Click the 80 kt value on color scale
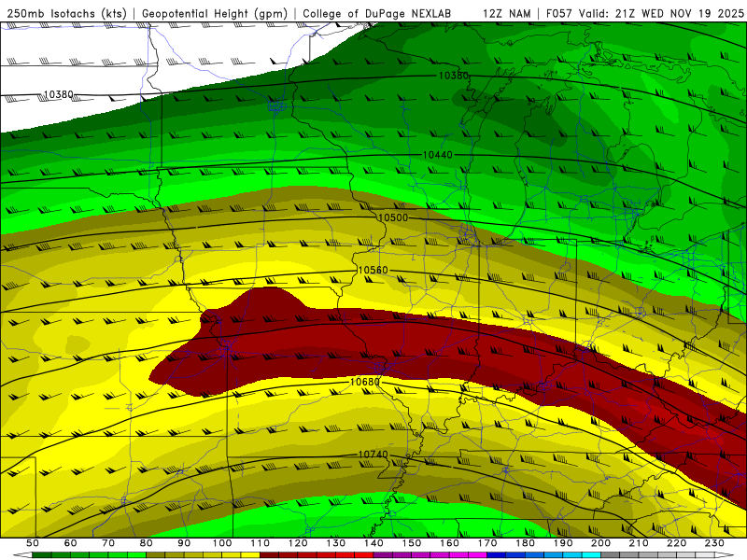The image size is (747, 560). coord(147,543)
